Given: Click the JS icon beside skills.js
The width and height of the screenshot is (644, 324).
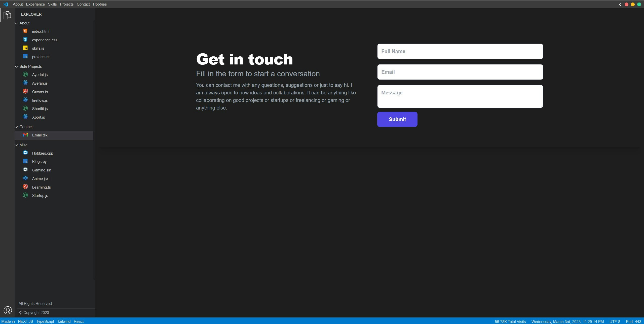Looking at the screenshot, I should pyautogui.click(x=25, y=48).
